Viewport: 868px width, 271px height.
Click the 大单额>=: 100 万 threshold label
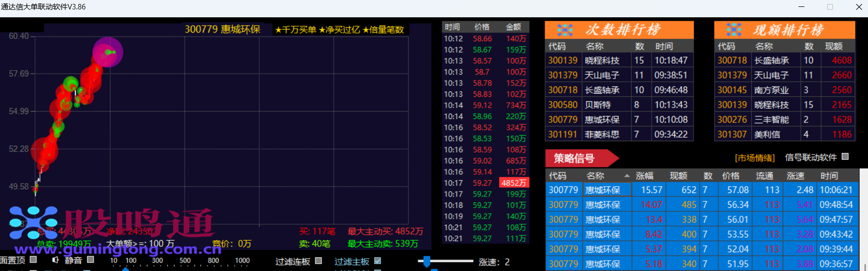coord(140,243)
